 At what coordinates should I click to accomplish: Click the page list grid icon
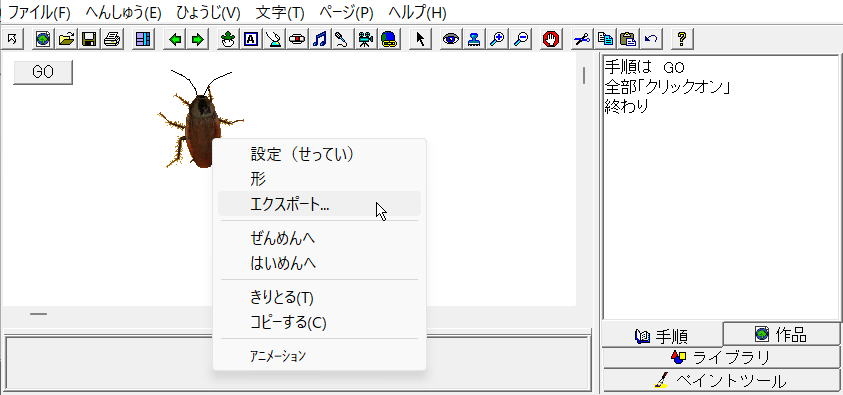click(143, 39)
